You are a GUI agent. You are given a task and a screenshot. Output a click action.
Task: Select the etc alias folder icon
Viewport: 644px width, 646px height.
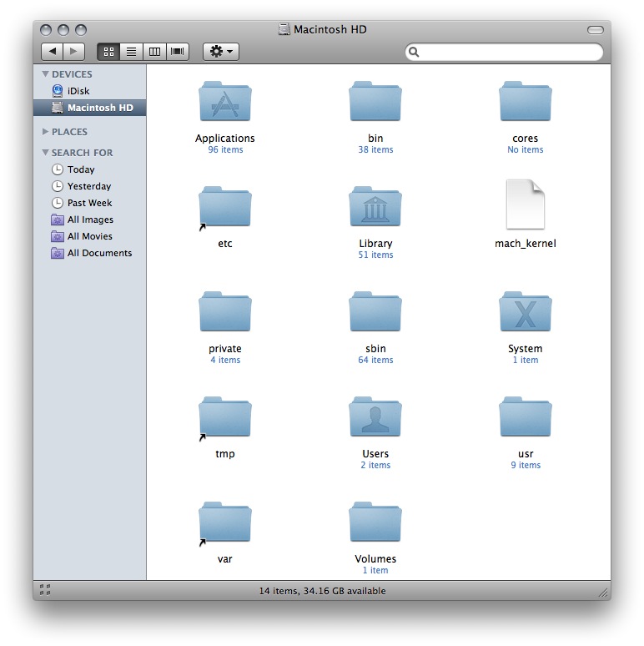[x=225, y=207]
